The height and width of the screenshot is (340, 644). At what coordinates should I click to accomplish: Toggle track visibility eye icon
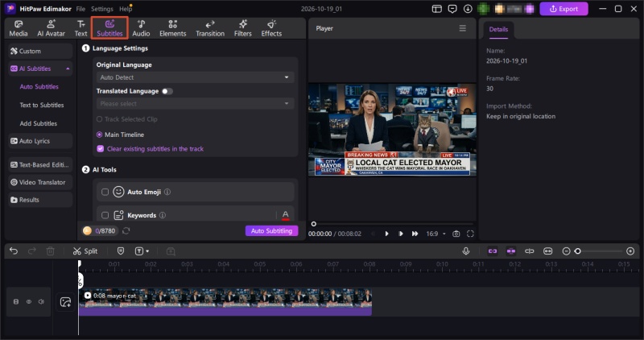29,302
